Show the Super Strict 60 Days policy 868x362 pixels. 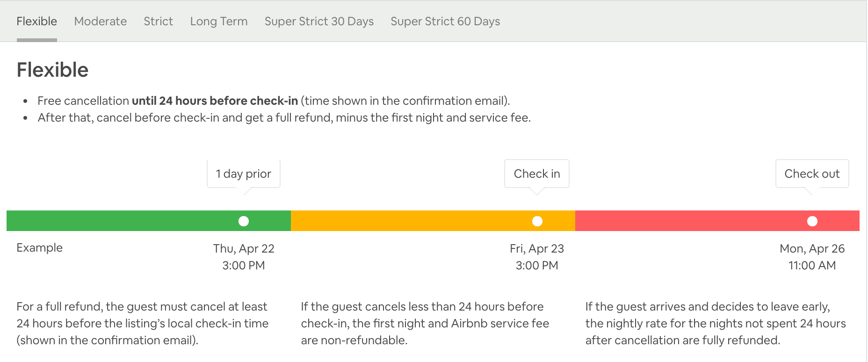point(445,22)
